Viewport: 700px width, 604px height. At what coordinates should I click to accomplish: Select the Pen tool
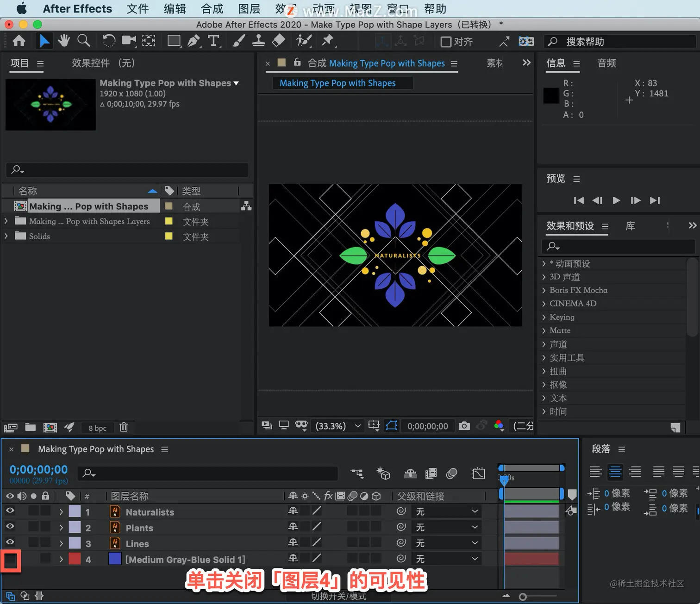click(x=194, y=41)
